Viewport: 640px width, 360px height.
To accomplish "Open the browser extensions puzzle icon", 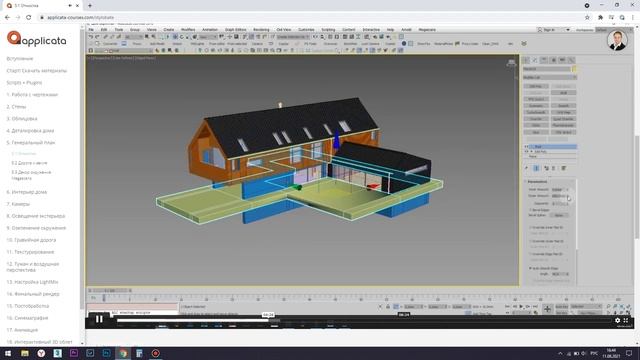I will click(600, 18).
